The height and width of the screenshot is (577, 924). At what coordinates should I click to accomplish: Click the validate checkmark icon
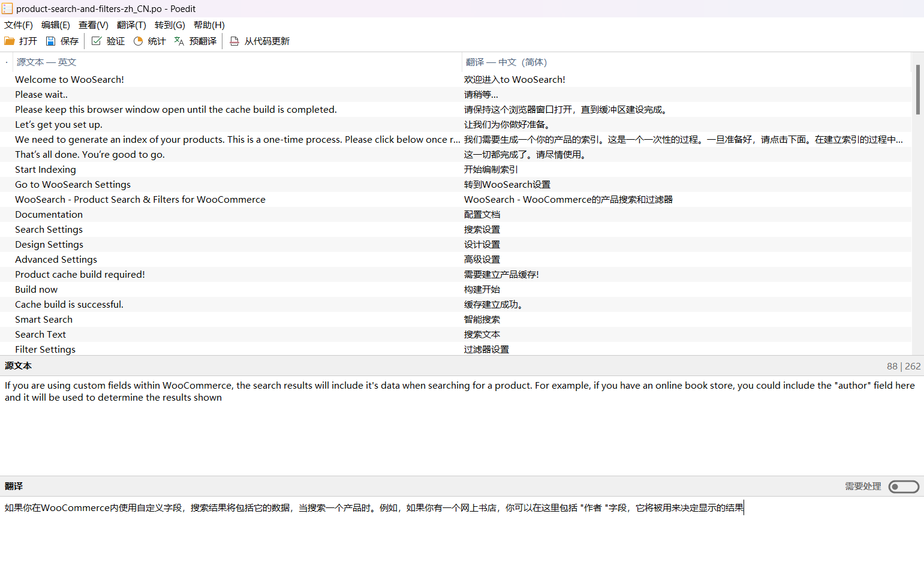click(97, 41)
